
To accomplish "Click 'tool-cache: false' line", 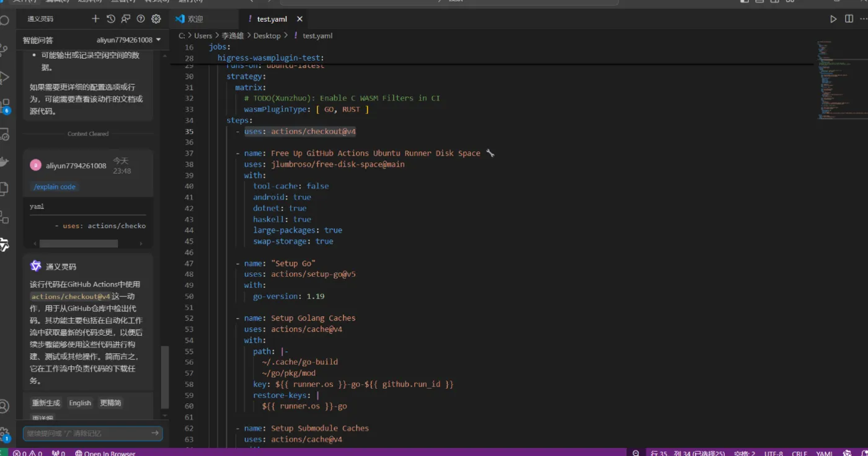I will (291, 186).
